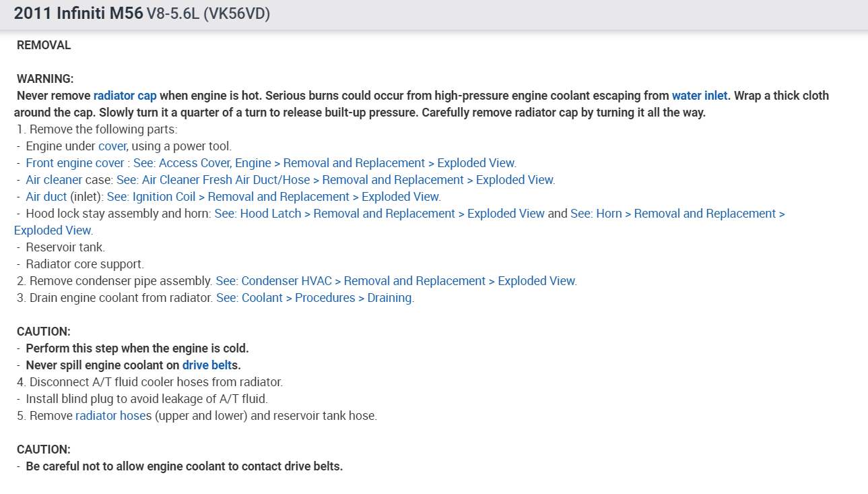This screenshot has width=868, height=494.
Task: Open See: Access Cover, Engine exploded view
Action: click(x=324, y=163)
